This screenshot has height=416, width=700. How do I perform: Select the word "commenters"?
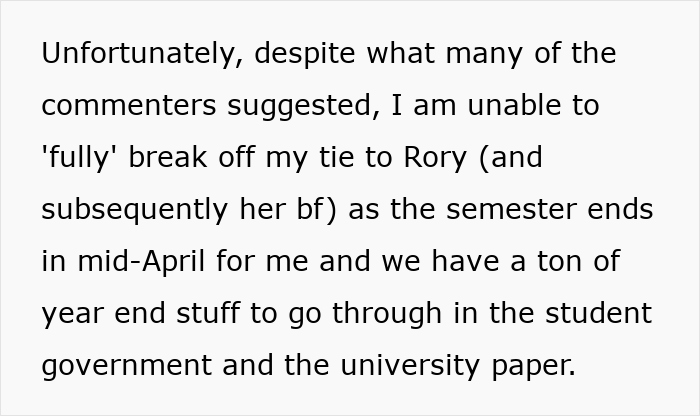141,106
